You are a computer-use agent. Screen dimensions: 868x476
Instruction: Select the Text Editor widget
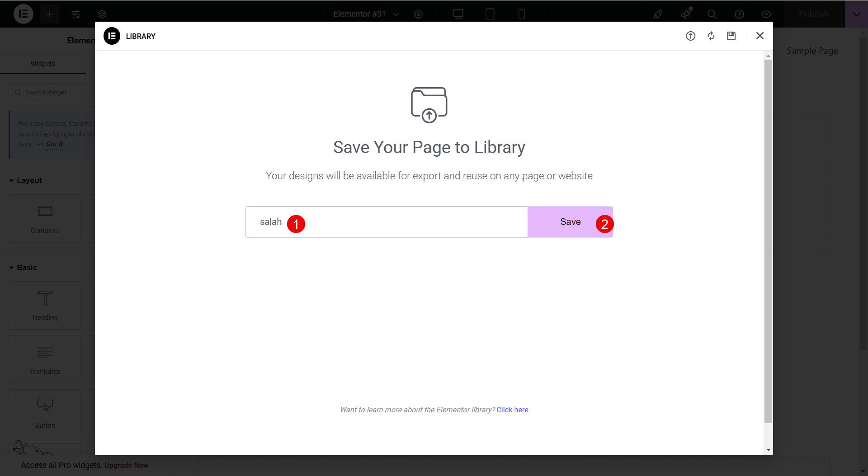coord(45,359)
